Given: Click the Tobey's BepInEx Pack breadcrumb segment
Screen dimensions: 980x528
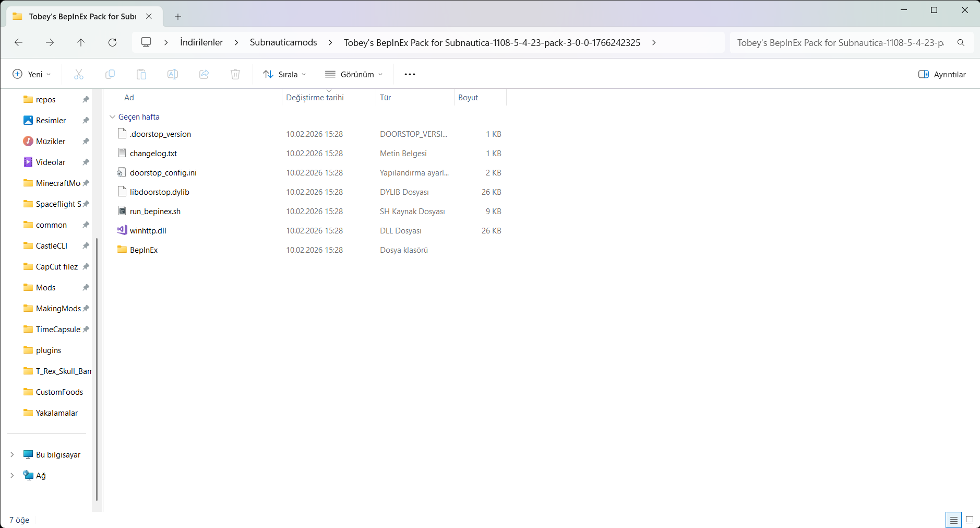Looking at the screenshot, I should (x=492, y=43).
